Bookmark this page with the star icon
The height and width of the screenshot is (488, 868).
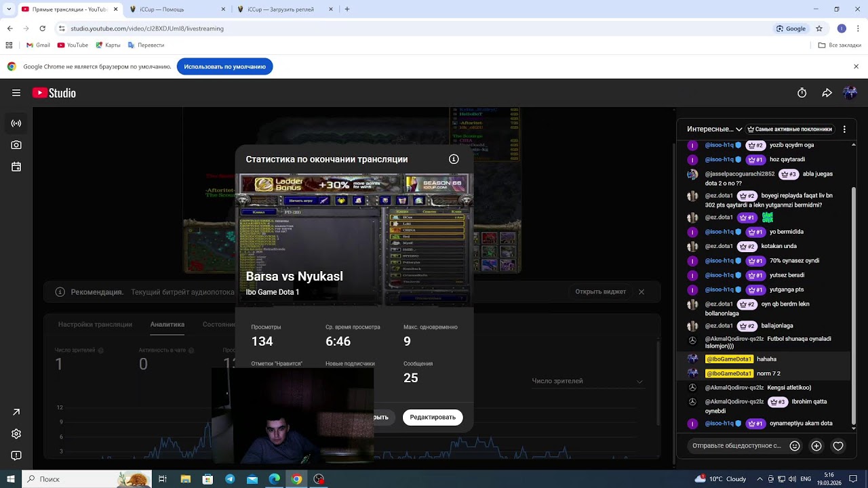819,28
